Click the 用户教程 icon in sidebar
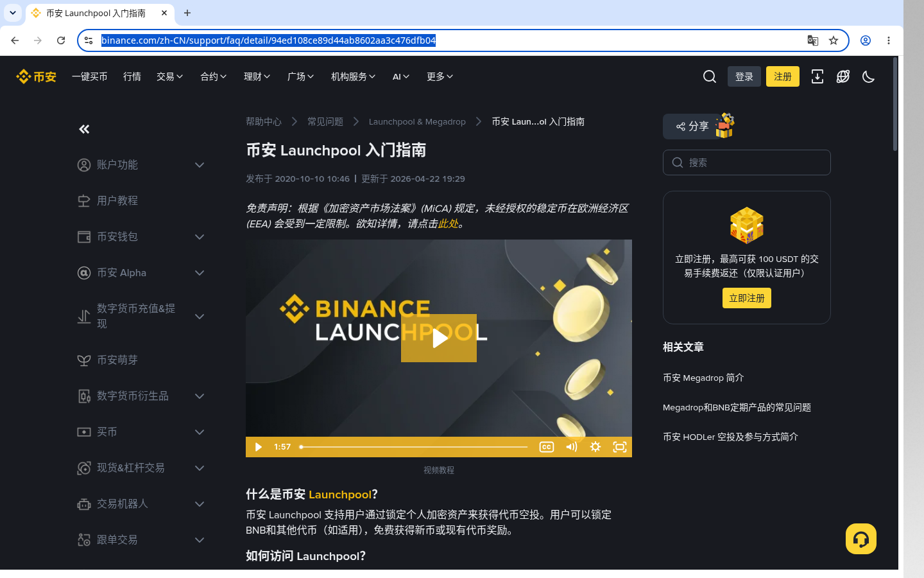The image size is (924, 578). pyautogui.click(x=84, y=201)
